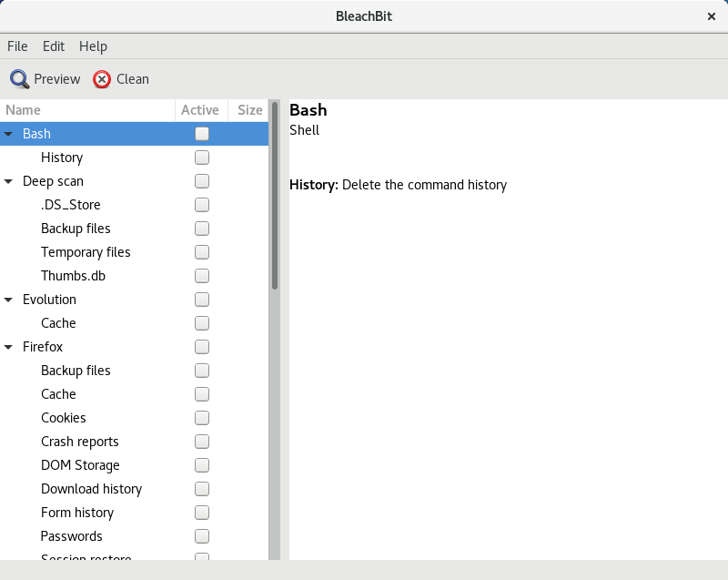
Task: Enable the Cookies checkbox
Action: click(x=202, y=418)
